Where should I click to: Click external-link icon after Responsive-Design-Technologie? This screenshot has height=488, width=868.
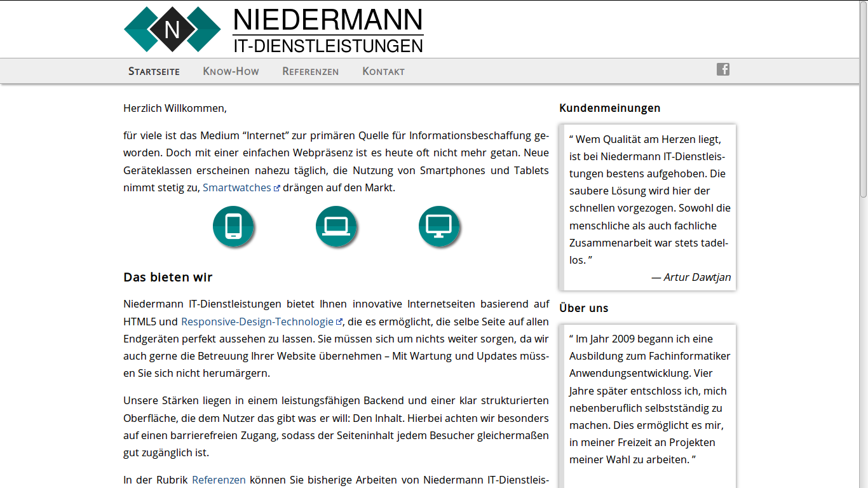click(339, 322)
